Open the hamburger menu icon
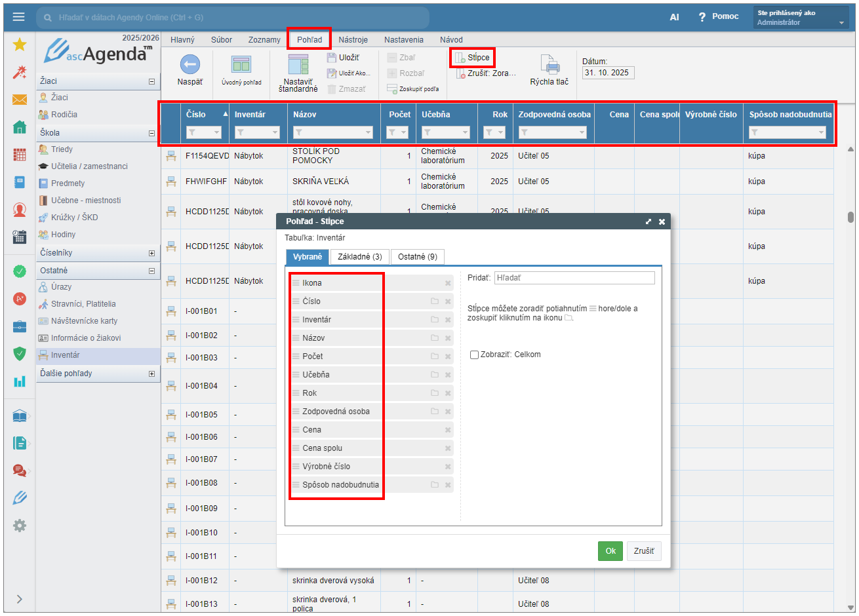 (18, 17)
